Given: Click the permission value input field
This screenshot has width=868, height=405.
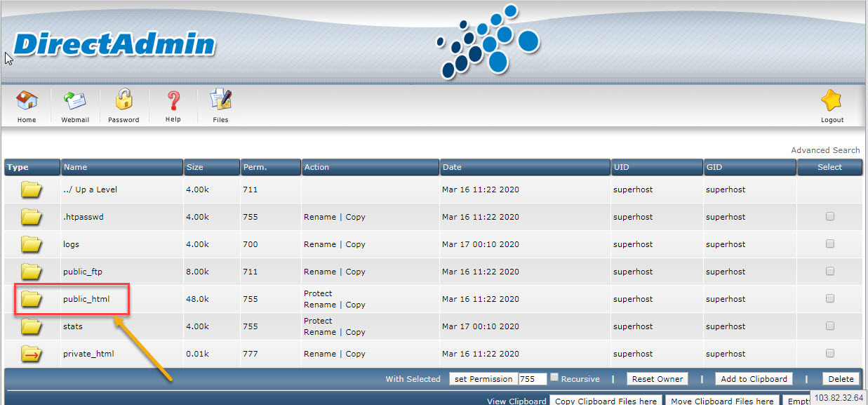Looking at the screenshot, I should coord(532,379).
